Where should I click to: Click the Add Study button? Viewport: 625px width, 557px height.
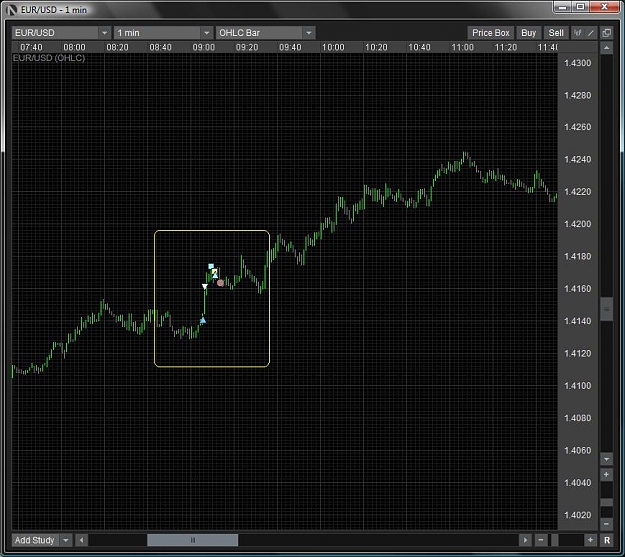tap(35, 540)
